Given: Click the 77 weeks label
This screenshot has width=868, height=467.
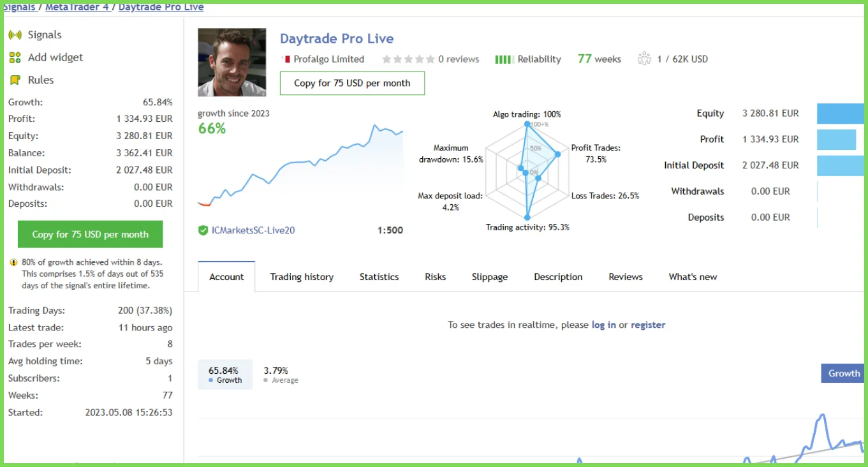Looking at the screenshot, I should pyautogui.click(x=600, y=59).
